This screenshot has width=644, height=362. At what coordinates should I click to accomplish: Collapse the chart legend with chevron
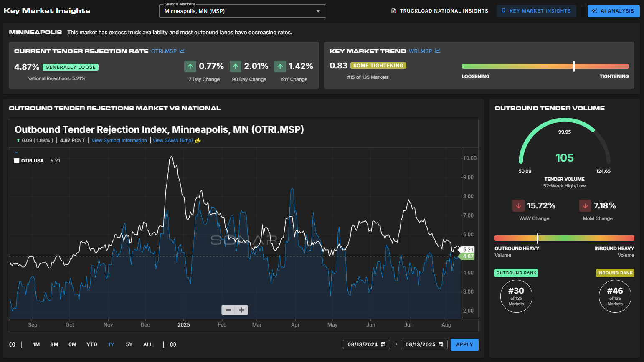[16, 153]
